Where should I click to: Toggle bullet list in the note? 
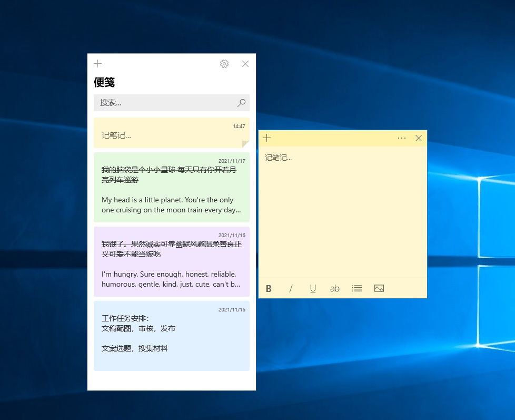pos(357,288)
